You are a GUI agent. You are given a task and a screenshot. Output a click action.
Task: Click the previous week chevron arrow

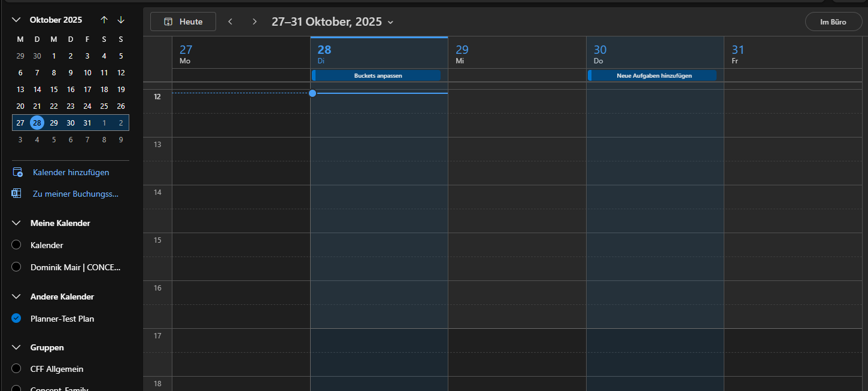click(230, 22)
